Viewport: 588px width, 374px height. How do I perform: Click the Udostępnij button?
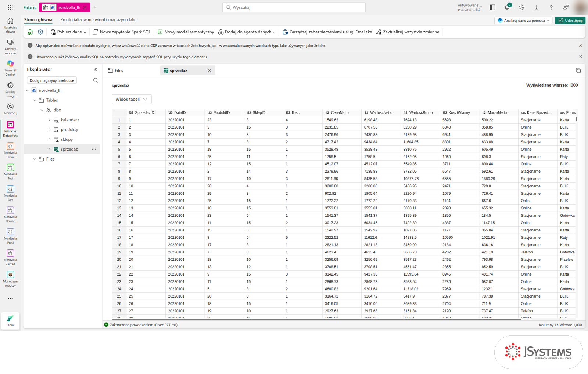tap(570, 20)
